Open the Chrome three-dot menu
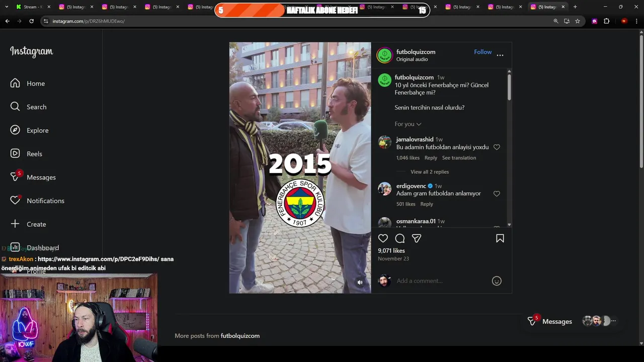Viewport: 644px width, 362px height. click(x=636, y=21)
